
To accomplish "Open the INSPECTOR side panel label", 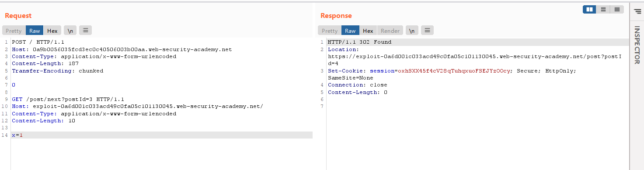I will click(x=637, y=45).
